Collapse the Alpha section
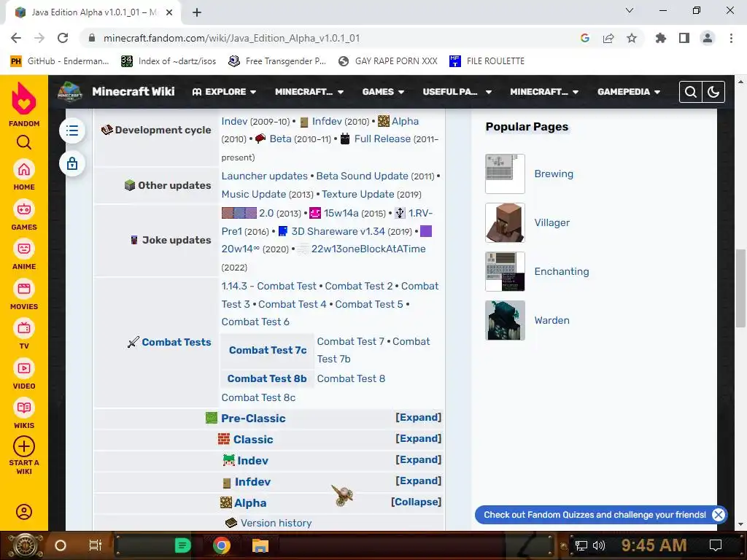The height and width of the screenshot is (560, 747). click(x=416, y=502)
